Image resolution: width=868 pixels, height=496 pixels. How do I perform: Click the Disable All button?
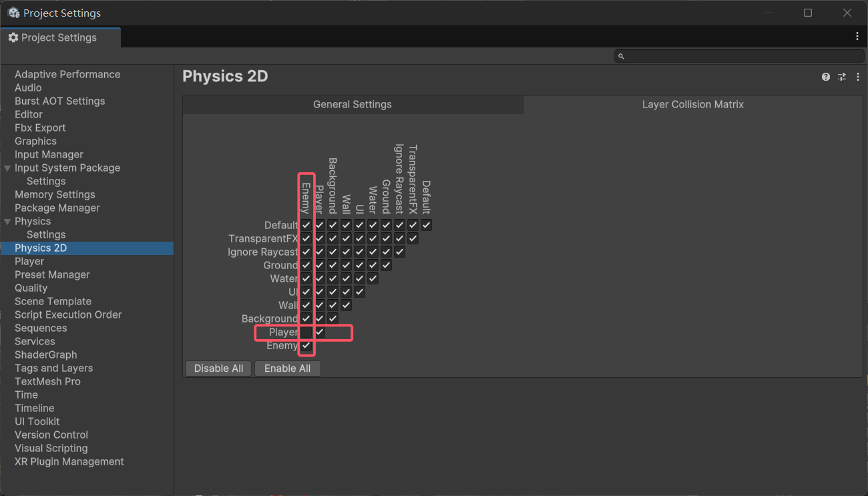point(218,368)
